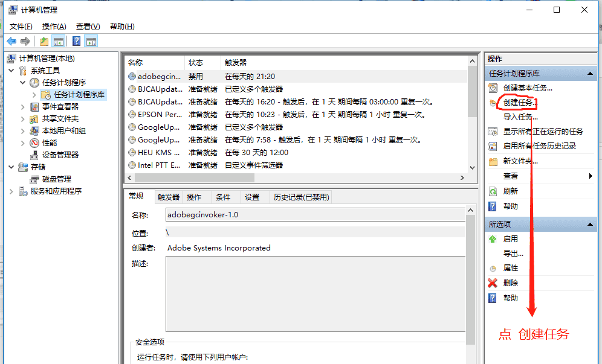Image resolution: width=602 pixels, height=364 pixels.
Task: Click the green 启用 enable arrow icon
Action: [x=492, y=238]
